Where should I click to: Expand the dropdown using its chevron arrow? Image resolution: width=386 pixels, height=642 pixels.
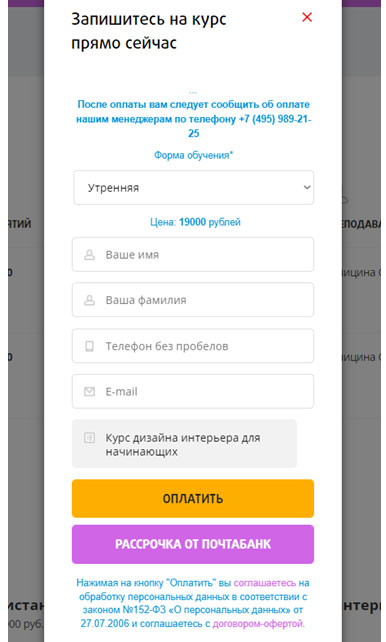(307, 188)
